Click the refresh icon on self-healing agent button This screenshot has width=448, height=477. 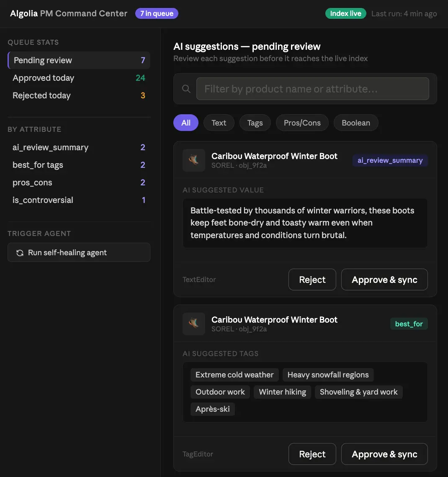point(20,253)
